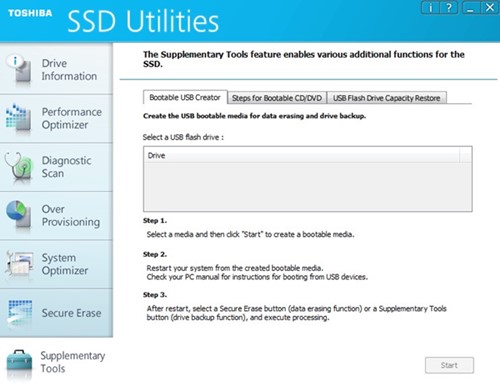Click the Drive column header
Viewport: 500px width, 386px height.
pos(302,155)
